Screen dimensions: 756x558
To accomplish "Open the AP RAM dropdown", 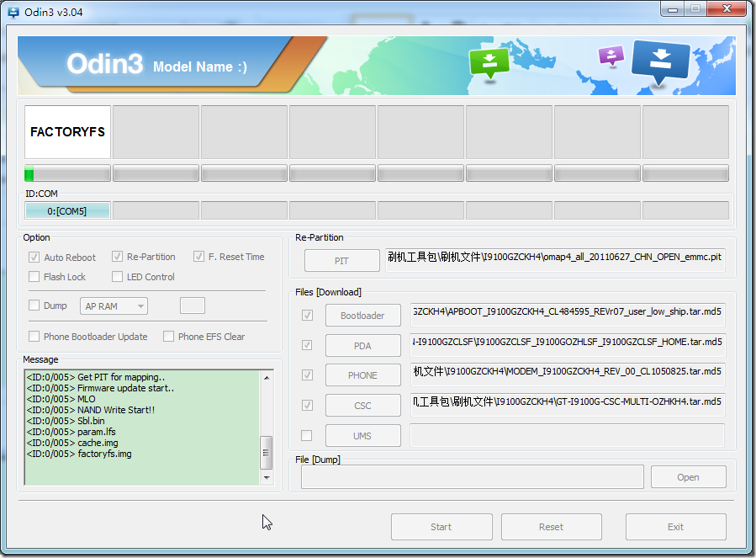I will [x=114, y=306].
